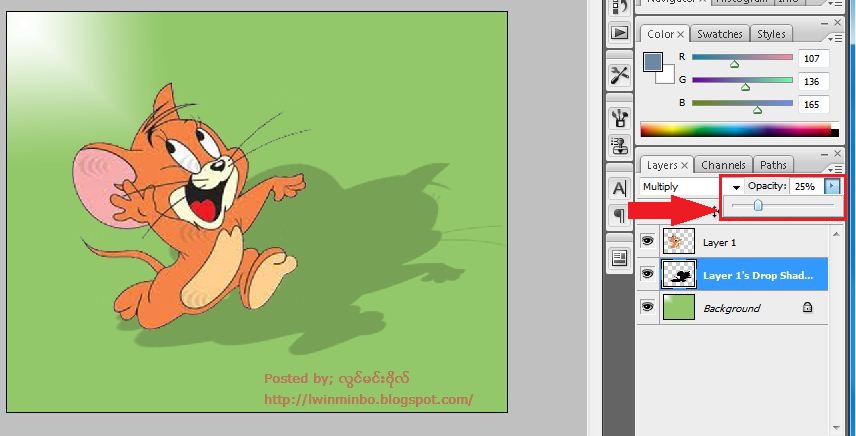
Task: Open the Color panel options menu
Action: click(x=835, y=38)
